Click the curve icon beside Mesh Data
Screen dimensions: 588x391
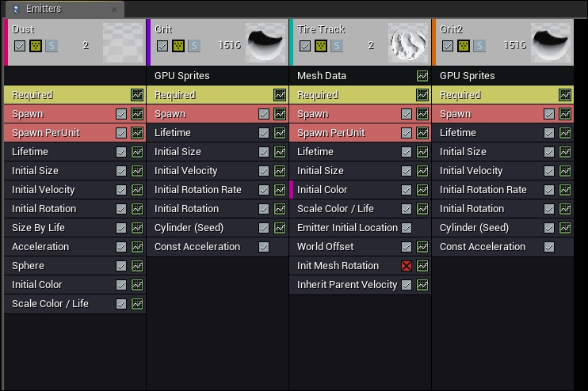pos(422,76)
